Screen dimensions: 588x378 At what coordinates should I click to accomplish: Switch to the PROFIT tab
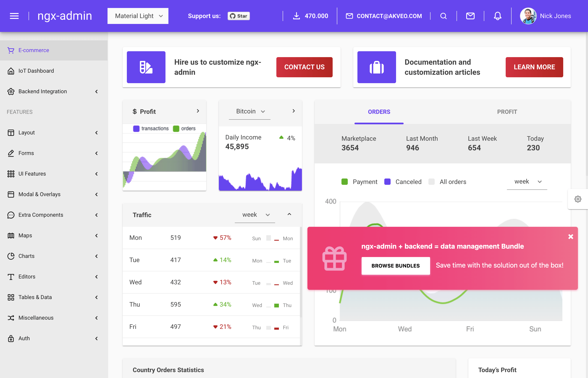click(x=507, y=112)
